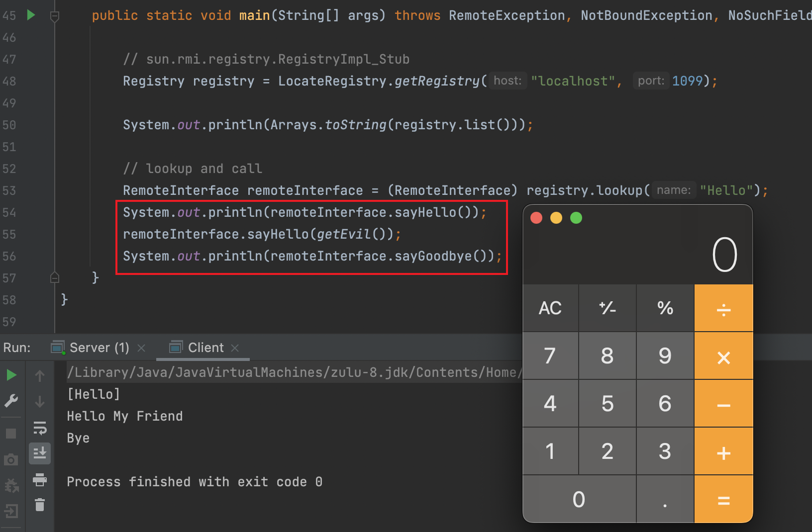Rerun the Client with the green run button
The width and height of the screenshot is (812, 532).
tap(11, 375)
